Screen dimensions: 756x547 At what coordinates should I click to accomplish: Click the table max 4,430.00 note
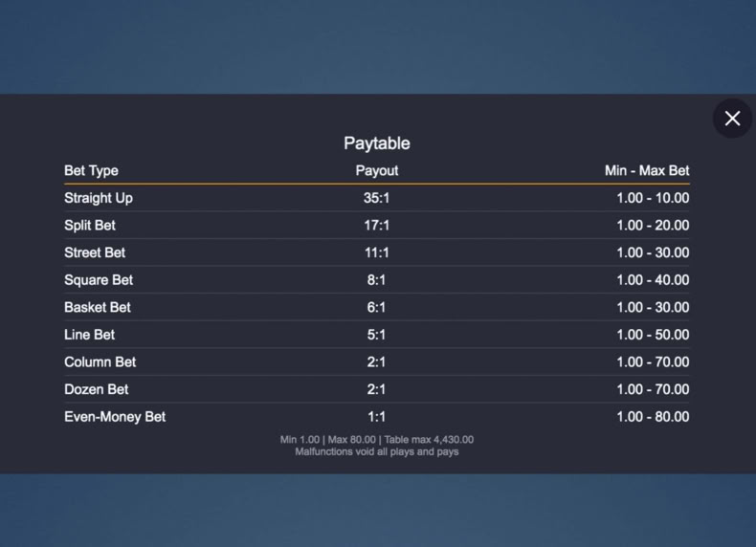click(429, 440)
